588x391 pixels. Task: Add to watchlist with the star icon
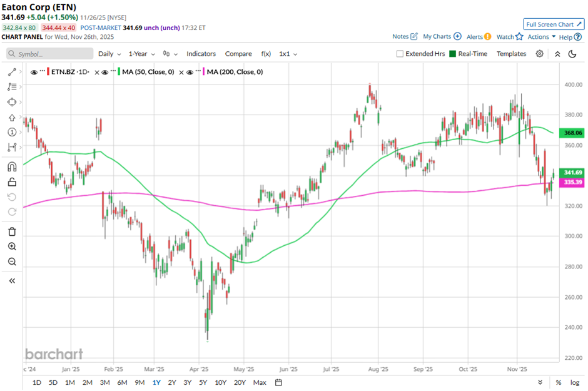coord(519,37)
